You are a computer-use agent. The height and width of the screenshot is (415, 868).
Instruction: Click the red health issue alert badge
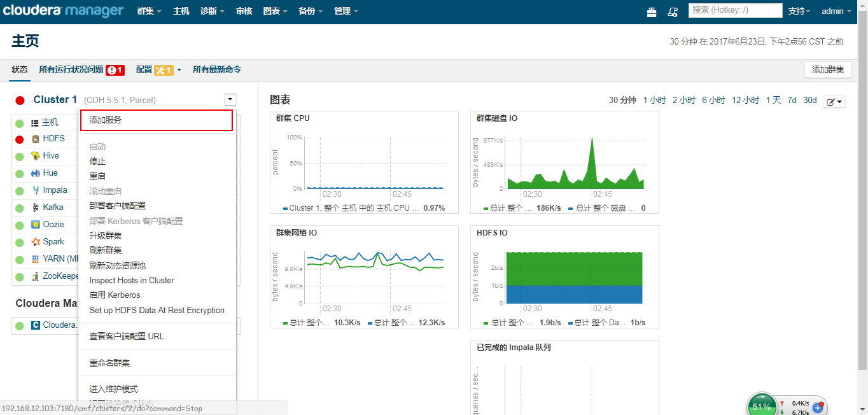115,70
